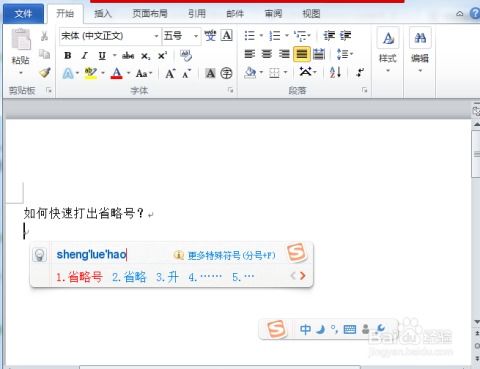Viewport: 480px width, 369px height.
Task: Click the bullet list icon
Action: 250,35
